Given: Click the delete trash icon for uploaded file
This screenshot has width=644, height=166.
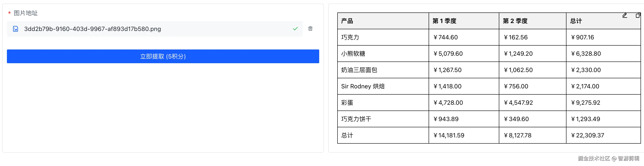Looking at the screenshot, I should click(310, 29).
